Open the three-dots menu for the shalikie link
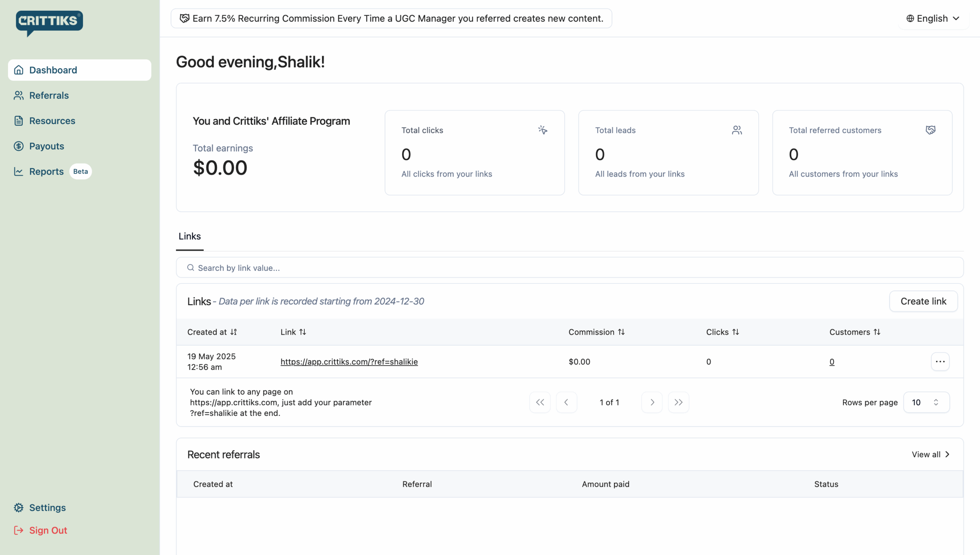The height and width of the screenshot is (555, 980). coord(940,362)
